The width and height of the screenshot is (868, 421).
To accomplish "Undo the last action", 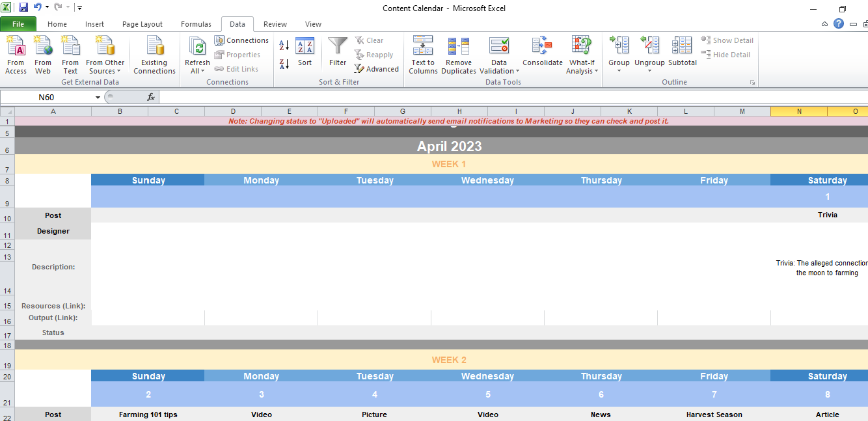I will click(x=38, y=8).
